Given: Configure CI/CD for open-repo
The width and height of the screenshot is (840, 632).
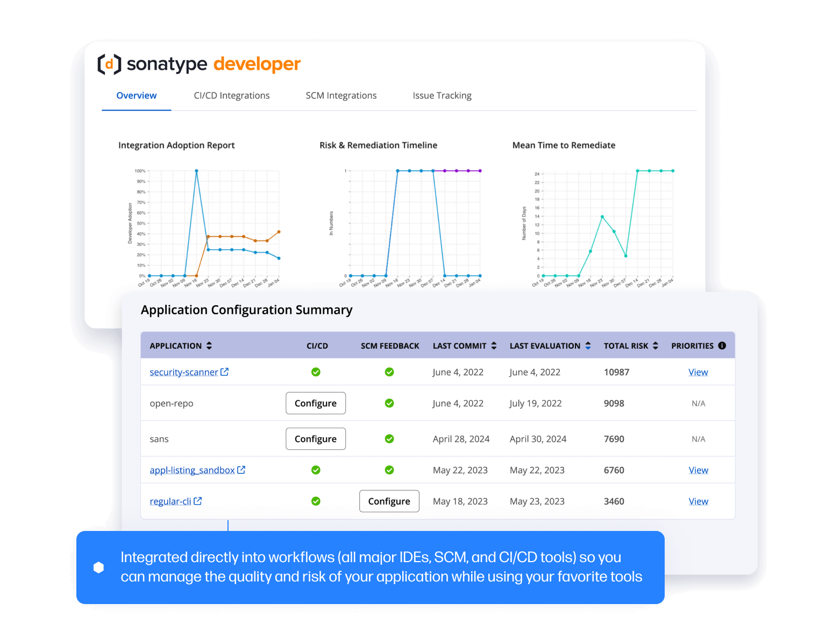Looking at the screenshot, I should click(x=316, y=404).
